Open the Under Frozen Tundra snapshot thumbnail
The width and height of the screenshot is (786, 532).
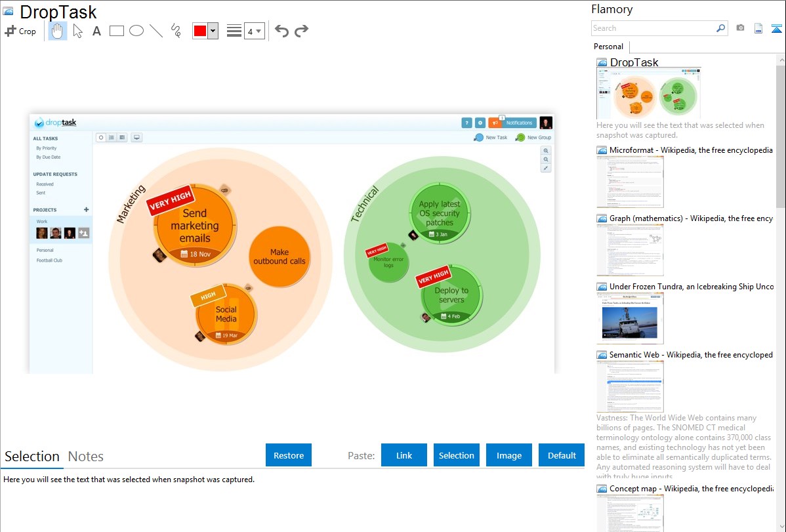click(630, 318)
